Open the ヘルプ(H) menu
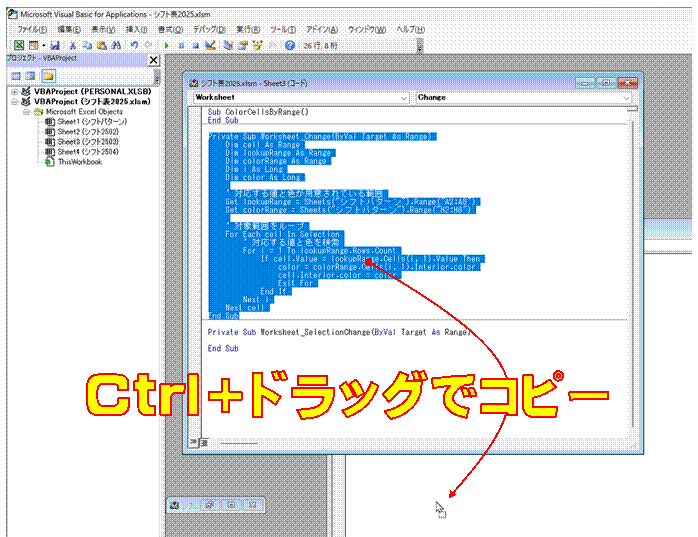Image resolution: width=698 pixels, height=537 pixels. pos(410,29)
